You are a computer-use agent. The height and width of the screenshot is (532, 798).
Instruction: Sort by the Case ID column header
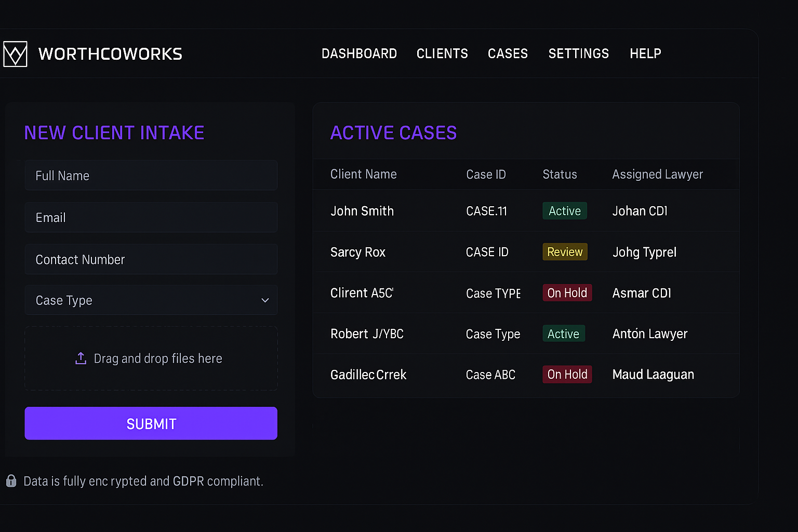(486, 175)
